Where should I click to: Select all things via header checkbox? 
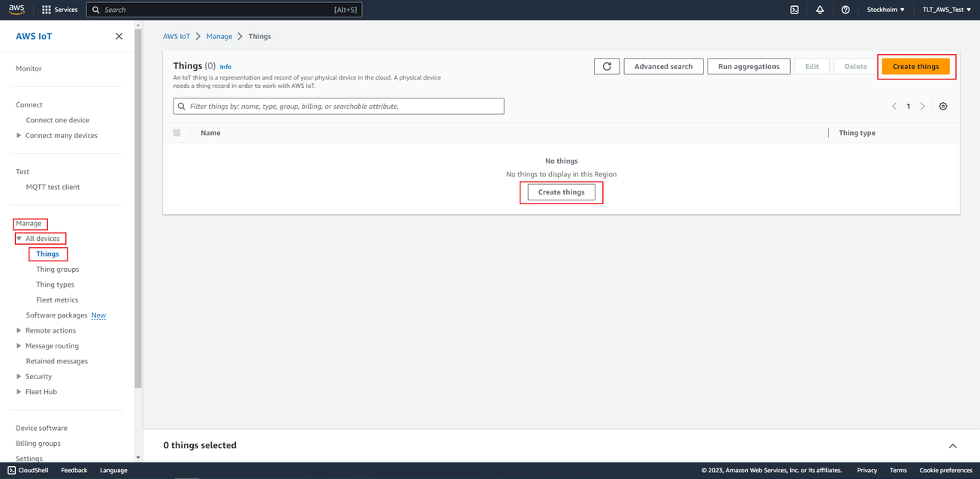click(x=177, y=132)
